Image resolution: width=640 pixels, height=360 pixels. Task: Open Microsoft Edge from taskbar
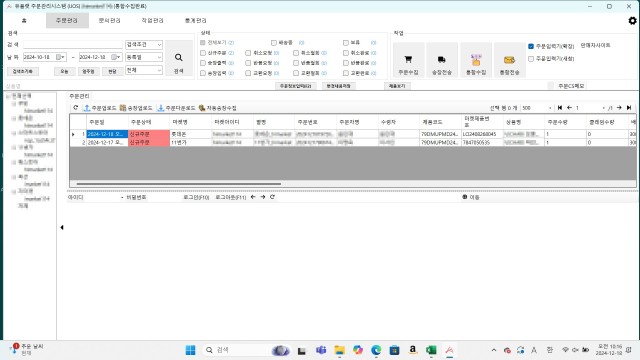click(376, 350)
